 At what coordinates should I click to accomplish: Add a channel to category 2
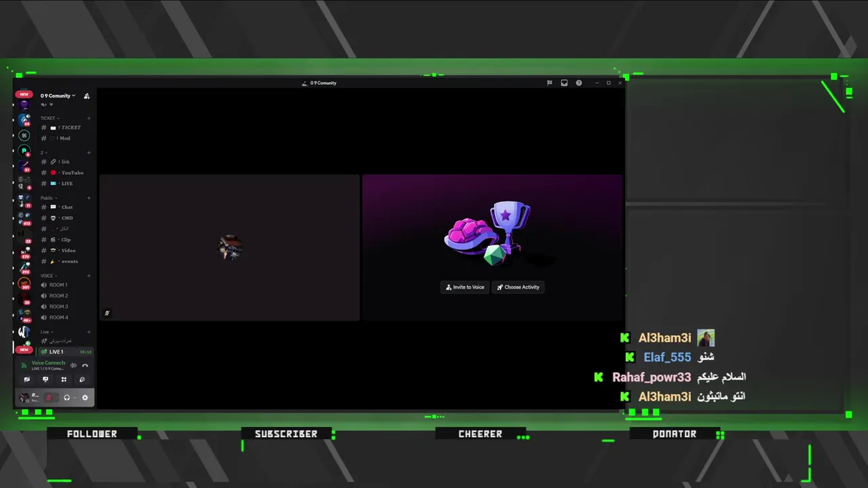click(x=89, y=152)
